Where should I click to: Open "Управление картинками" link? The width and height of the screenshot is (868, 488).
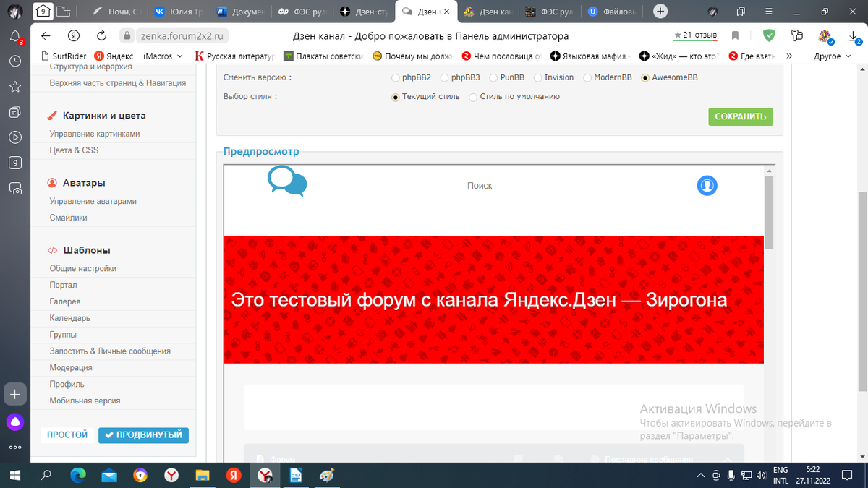coord(95,134)
